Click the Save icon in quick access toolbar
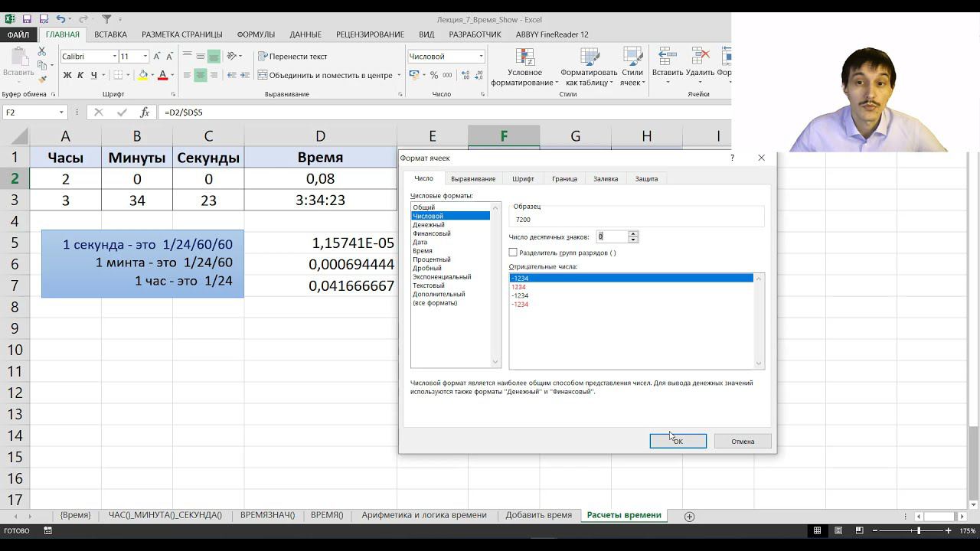Image resolution: width=980 pixels, height=551 pixels. click(x=27, y=19)
